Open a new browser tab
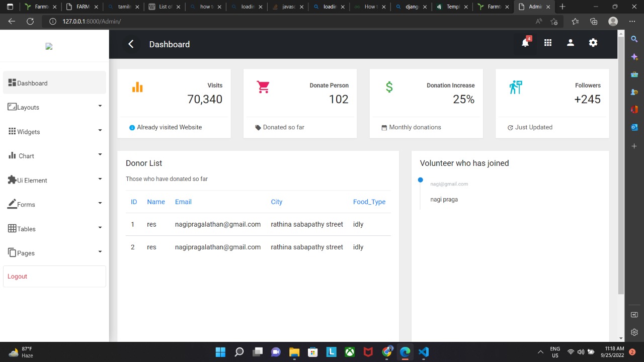 pyautogui.click(x=562, y=7)
